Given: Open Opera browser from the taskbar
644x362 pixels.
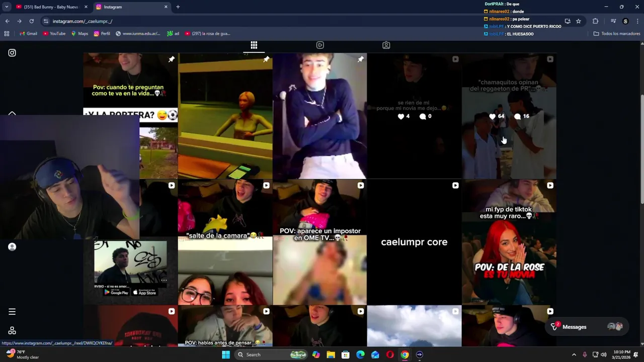Looking at the screenshot, I should tap(390, 355).
